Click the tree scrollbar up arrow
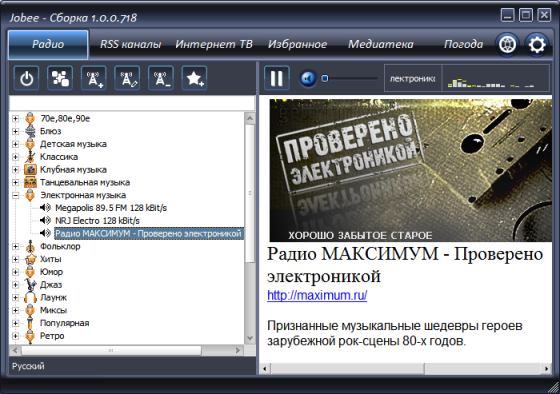 pyautogui.click(x=250, y=118)
